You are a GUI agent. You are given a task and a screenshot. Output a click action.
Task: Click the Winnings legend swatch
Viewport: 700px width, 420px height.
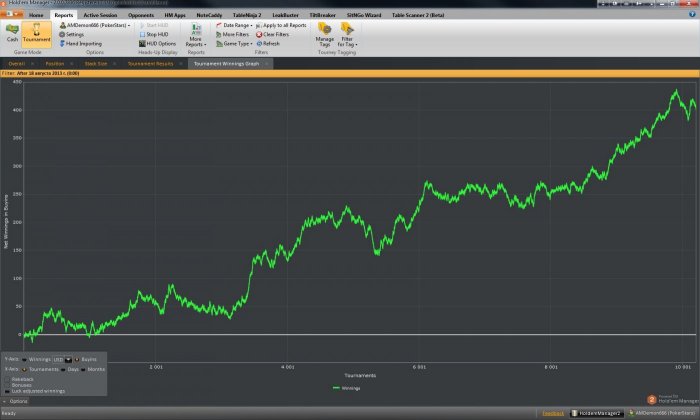pos(337,388)
